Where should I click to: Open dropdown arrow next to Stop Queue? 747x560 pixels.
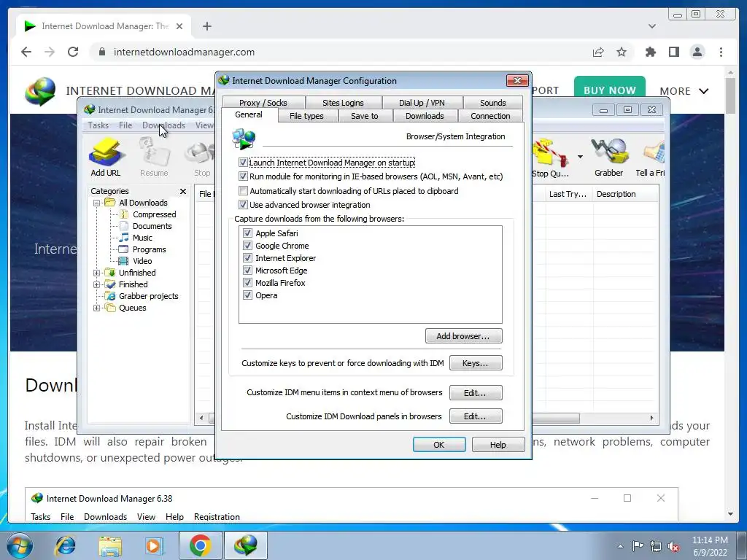point(580,157)
